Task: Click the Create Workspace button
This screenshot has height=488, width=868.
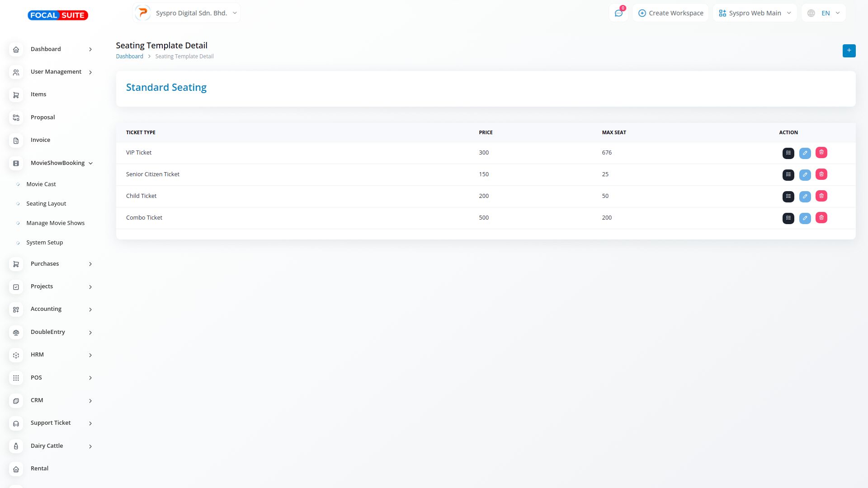Action: tap(670, 13)
